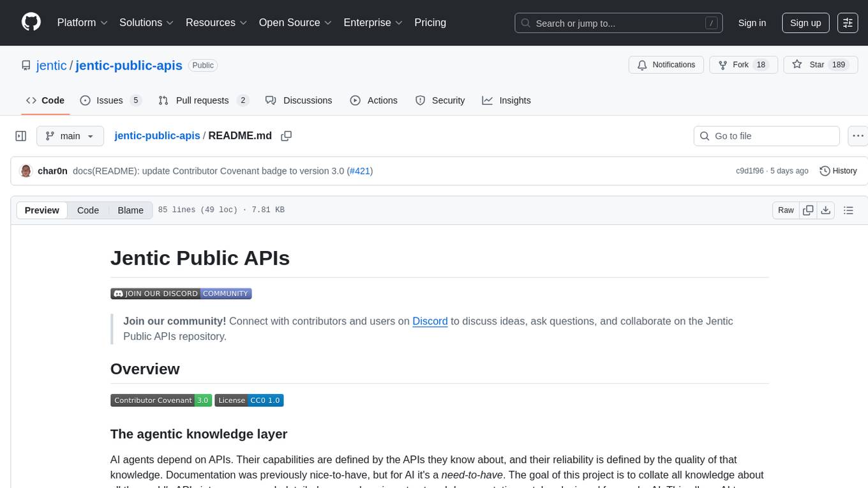The width and height of the screenshot is (868, 488).
Task: Open the Raw file view
Action: 786,210
